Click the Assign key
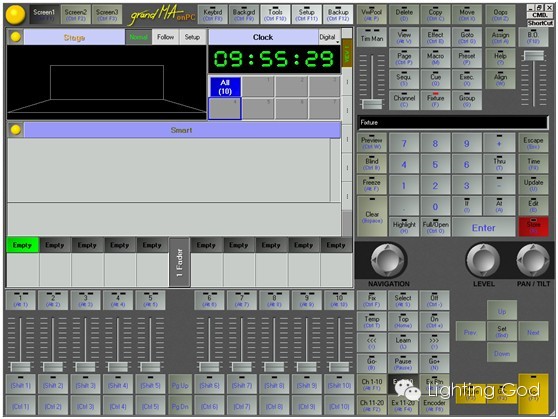The image size is (558, 419). (x=500, y=38)
